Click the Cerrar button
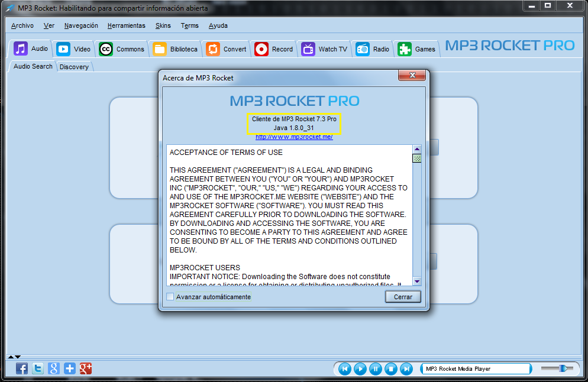 click(x=403, y=296)
